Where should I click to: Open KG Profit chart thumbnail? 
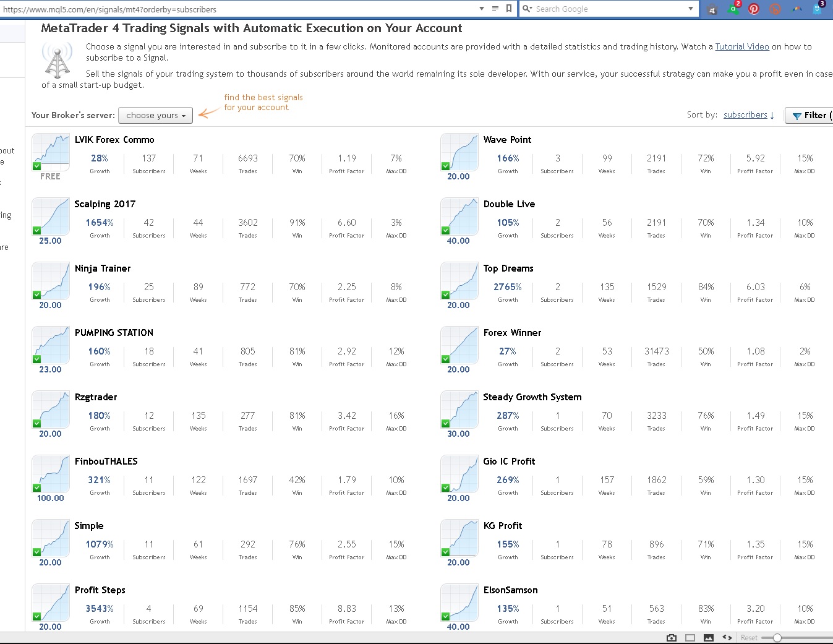[459, 538]
